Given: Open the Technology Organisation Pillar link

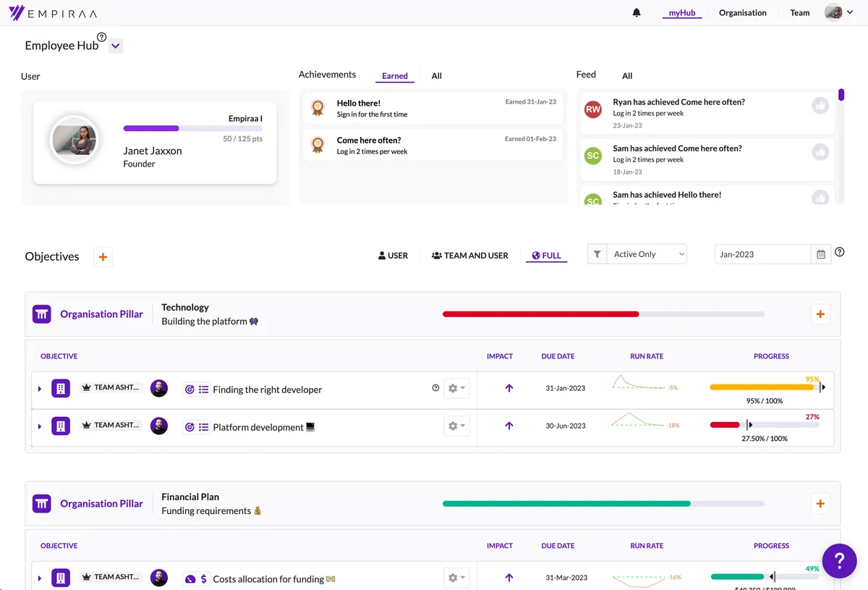Looking at the screenshot, I should coord(101,314).
